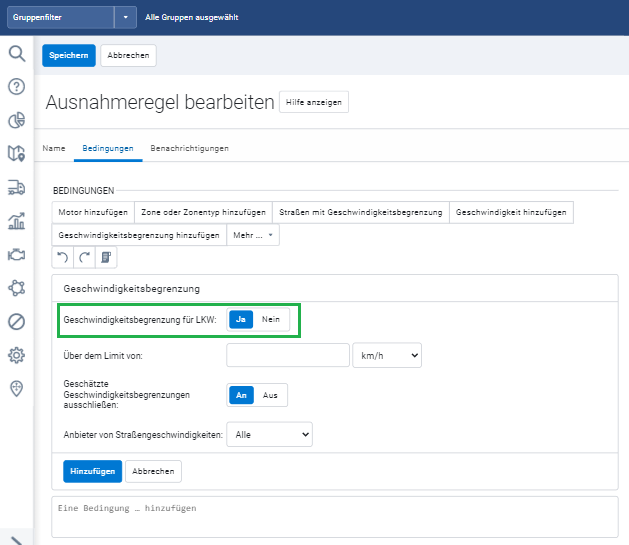Viewport: 629px width, 545px height.
Task: Open the help question mark icon
Action: pos(16,87)
